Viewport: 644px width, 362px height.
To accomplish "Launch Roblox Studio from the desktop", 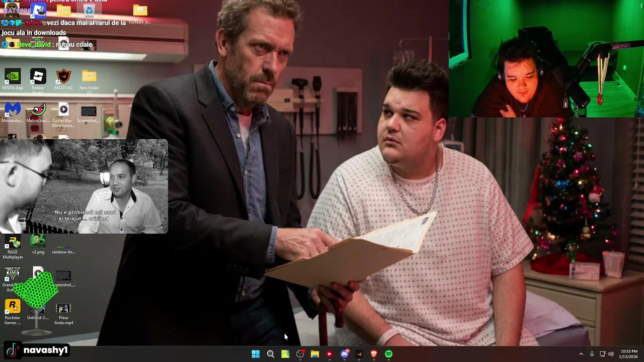I will [38, 80].
